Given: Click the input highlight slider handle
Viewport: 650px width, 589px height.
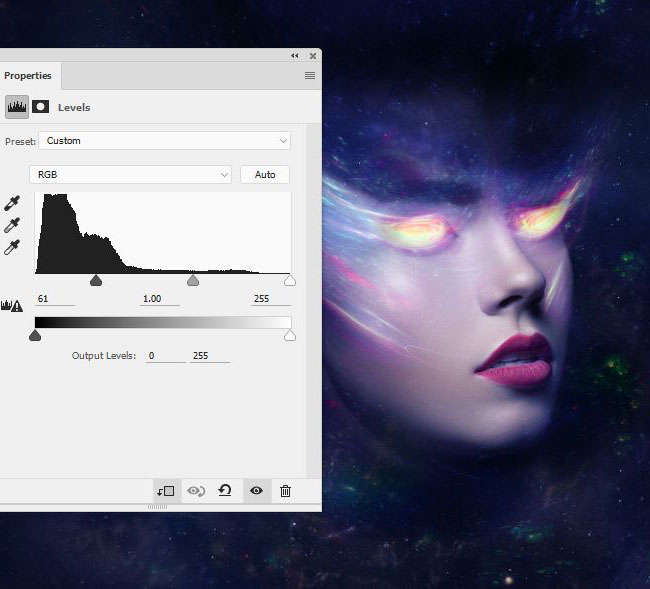Looking at the screenshot, I should pos(290,281).
